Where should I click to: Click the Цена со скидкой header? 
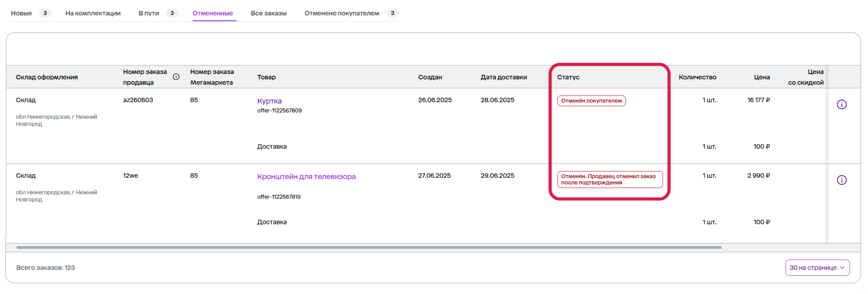[x=806, y=77]
